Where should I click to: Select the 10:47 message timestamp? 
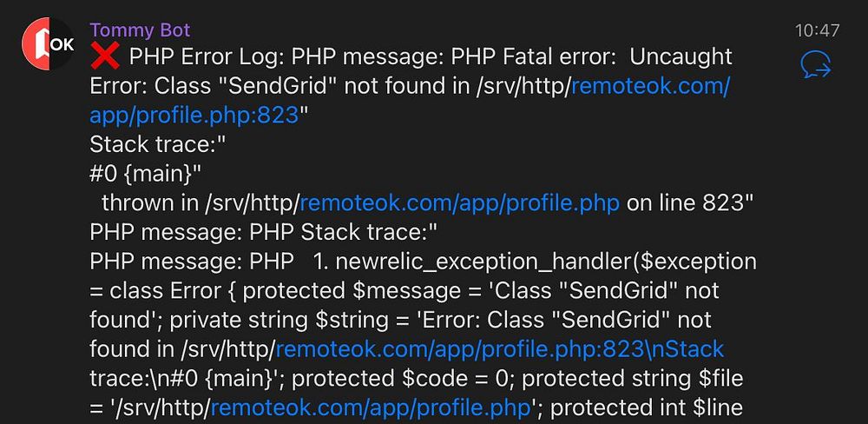coord(817,30)
